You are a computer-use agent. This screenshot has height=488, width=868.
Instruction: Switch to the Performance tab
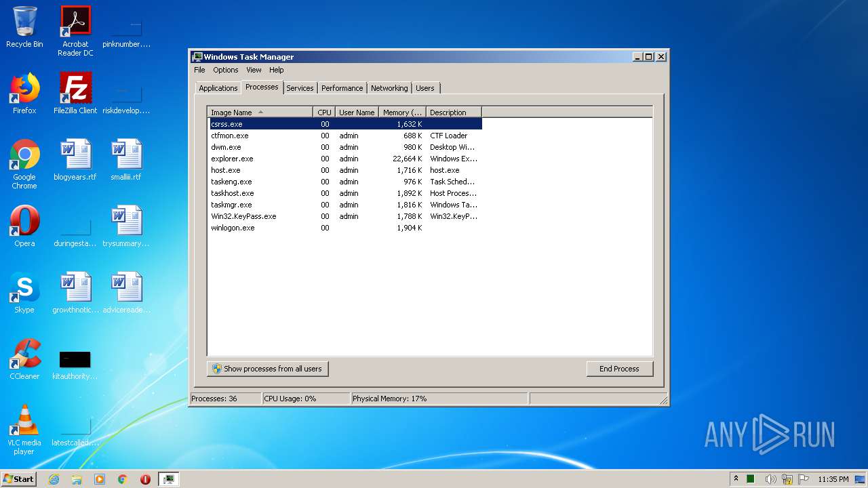pyautogui.click(x=342, y=88)
